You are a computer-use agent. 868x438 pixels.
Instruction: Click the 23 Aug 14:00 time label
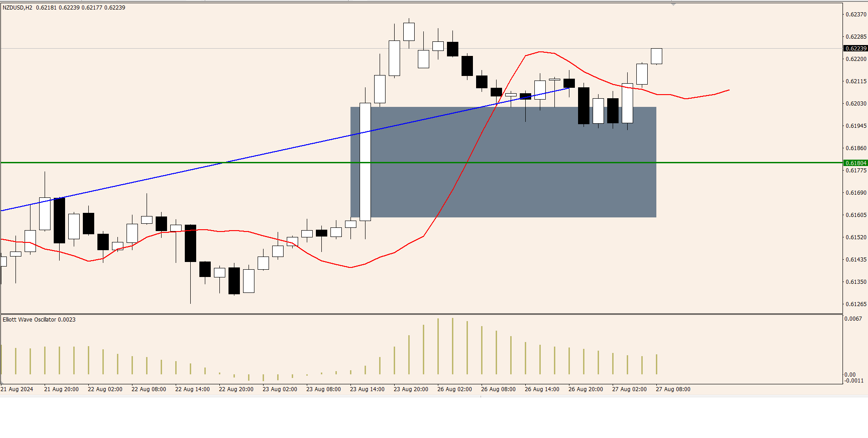(x=367, y=389)
